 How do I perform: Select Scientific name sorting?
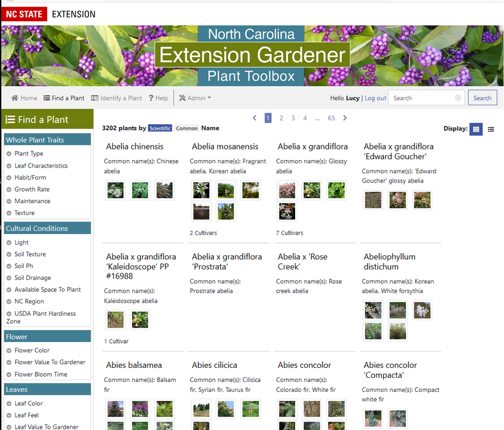pos(160,128)
